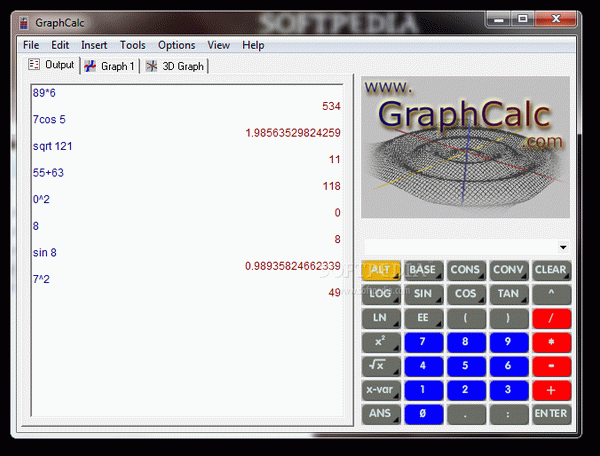Select the '7^2' expression line

[x=41, y=279]
